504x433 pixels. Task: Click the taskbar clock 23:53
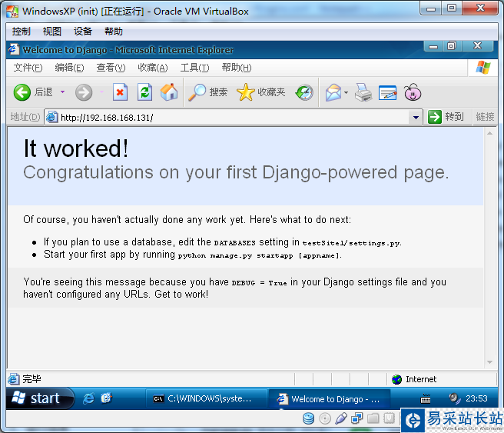point(476,398)
